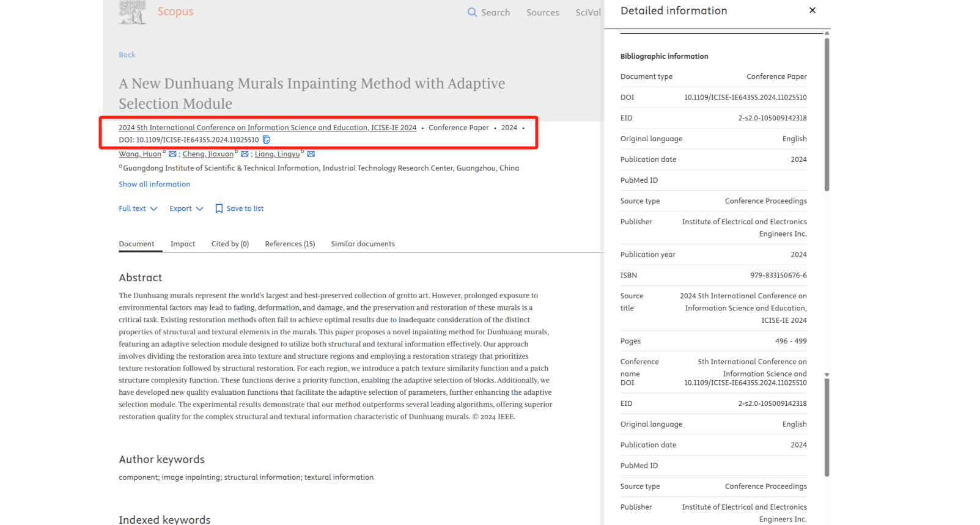
Task: Click the lower scrollbar in the details panel
Action: click(827, 428)
